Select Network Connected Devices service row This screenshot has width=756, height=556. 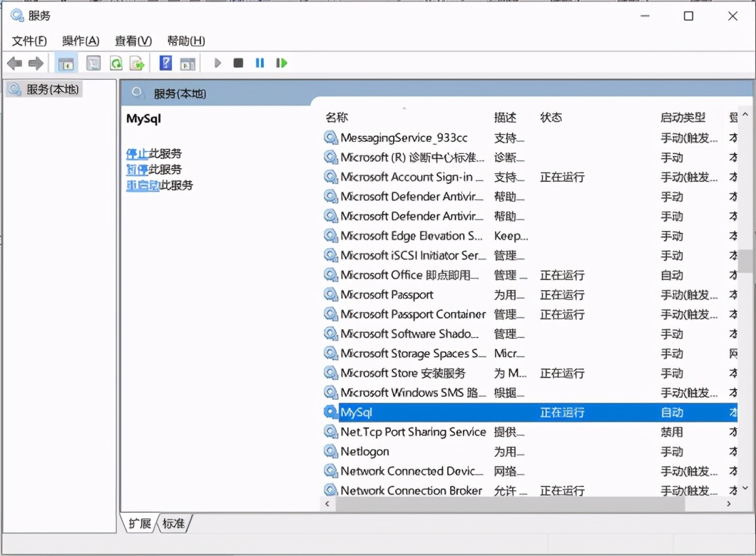pyautogui.click(x=530, y=471)
